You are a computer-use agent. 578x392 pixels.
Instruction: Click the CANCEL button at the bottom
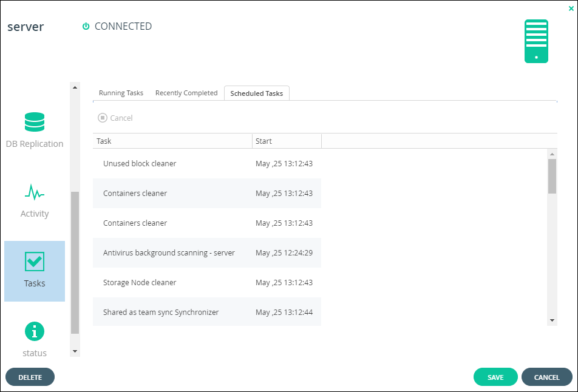pos(546,377)
